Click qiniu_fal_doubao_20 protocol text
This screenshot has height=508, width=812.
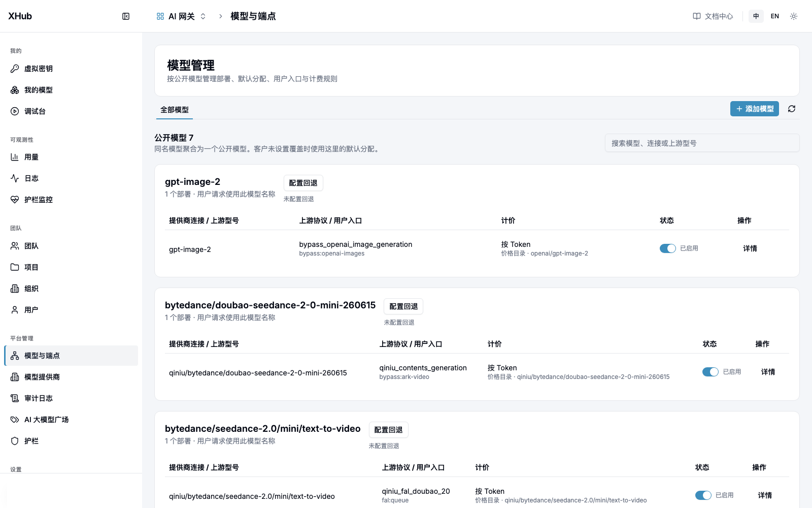tap(416, 491)
